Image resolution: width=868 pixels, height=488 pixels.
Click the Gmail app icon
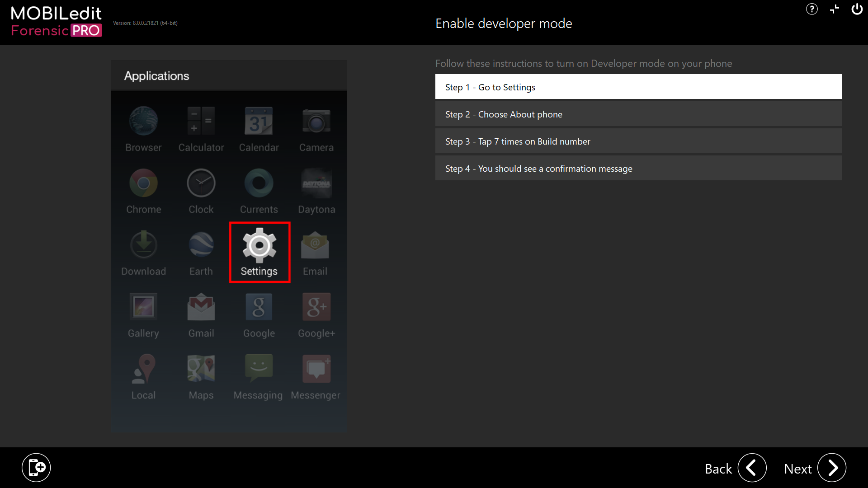tap(201, 307)
